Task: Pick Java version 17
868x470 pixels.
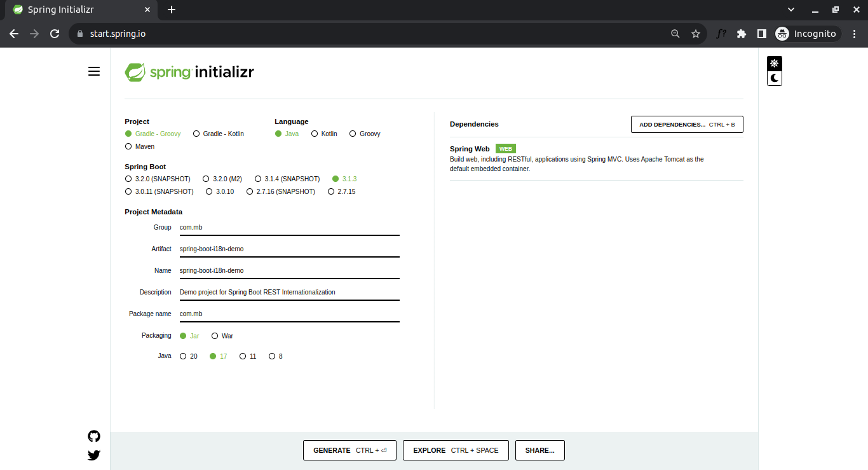Action: pos(218,357)
